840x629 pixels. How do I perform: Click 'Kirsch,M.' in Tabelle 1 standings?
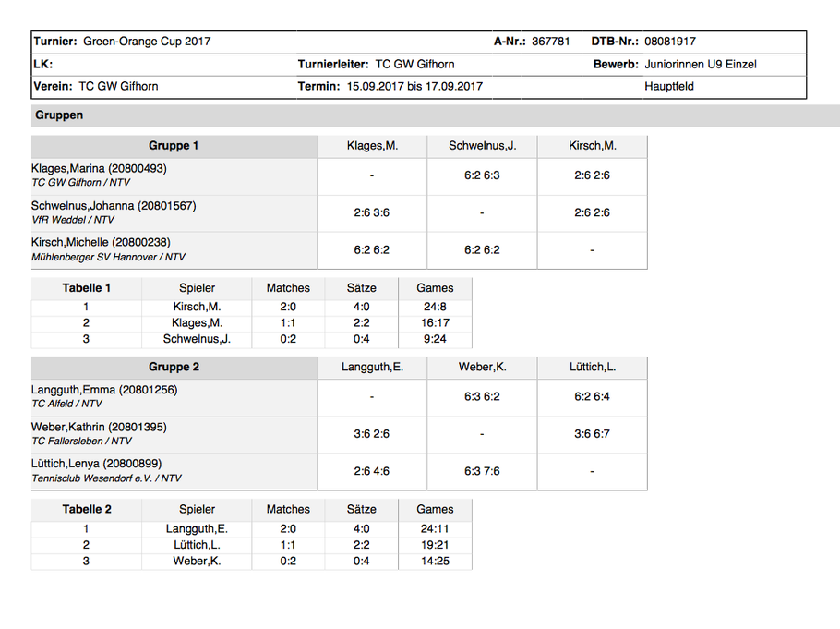198,307
